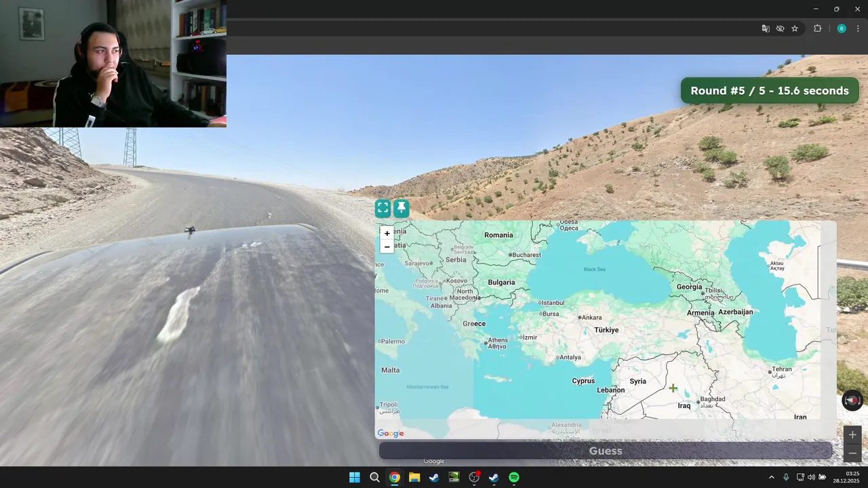Zoom in on the guess map
Screen dimensions: 868x488
tap(387, 233)
